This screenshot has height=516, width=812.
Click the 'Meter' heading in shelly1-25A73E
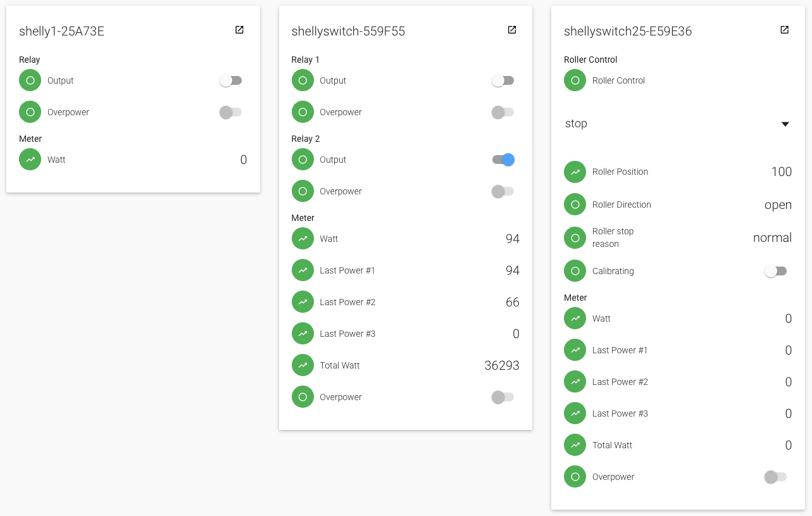[x=30, y=139]
